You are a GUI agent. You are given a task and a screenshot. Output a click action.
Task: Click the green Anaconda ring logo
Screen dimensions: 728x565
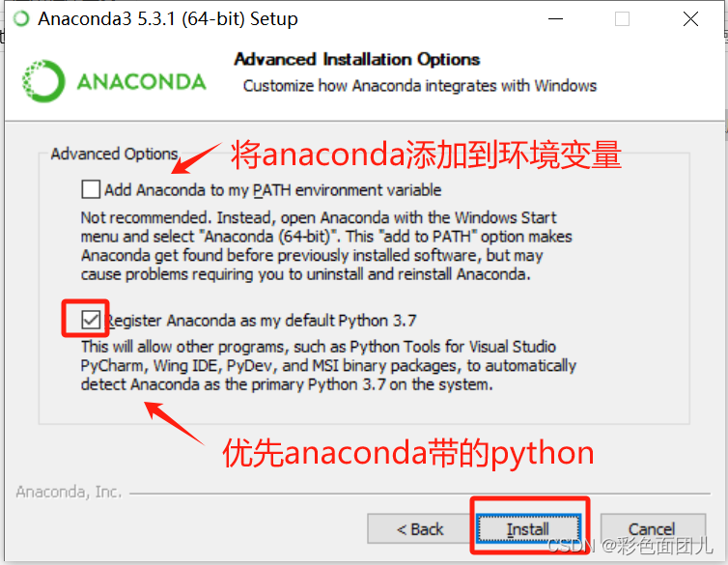[x=43, y=81]
